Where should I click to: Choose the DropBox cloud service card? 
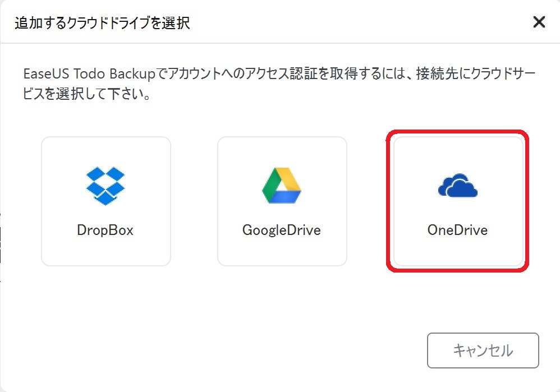(106, 201)
